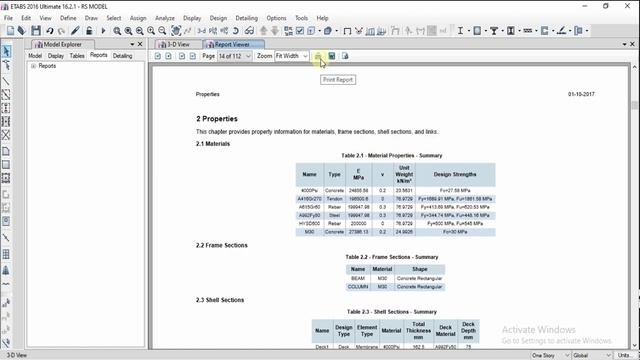Click 'M30' cell in Material Properties table
640x360 pixels.
coord(309,232)
